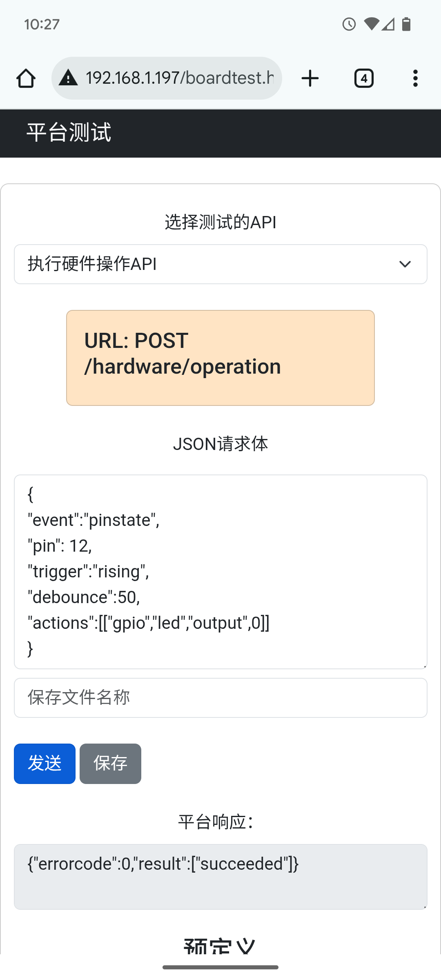Tap the battery status icon
The image size is (441, 980).
click(x=406, y=24)
